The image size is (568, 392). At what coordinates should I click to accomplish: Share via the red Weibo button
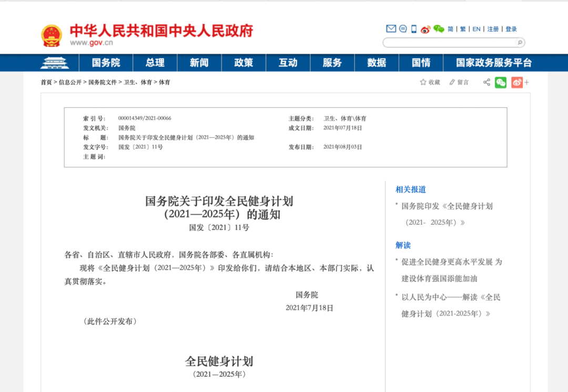[516, 82]
